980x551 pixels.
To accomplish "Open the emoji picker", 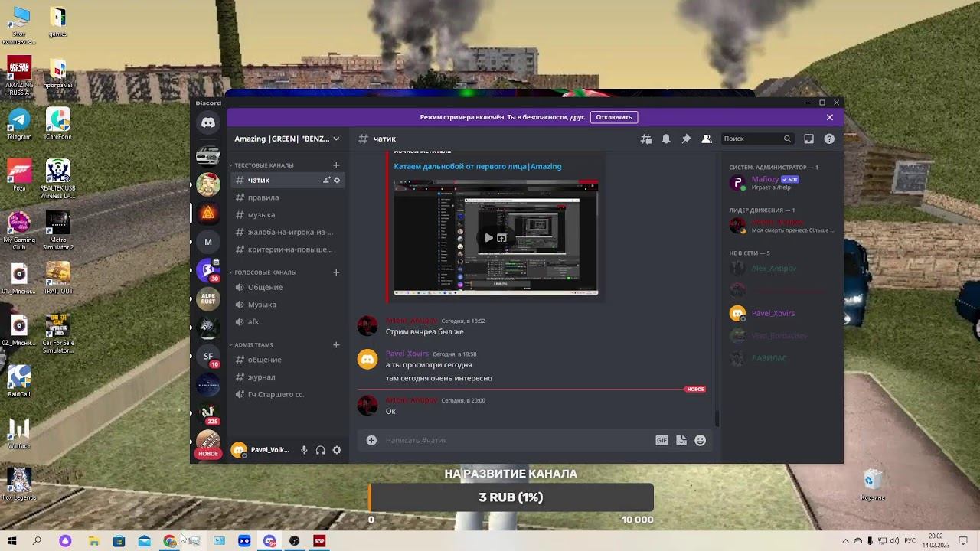I will [x=700, y=440].
